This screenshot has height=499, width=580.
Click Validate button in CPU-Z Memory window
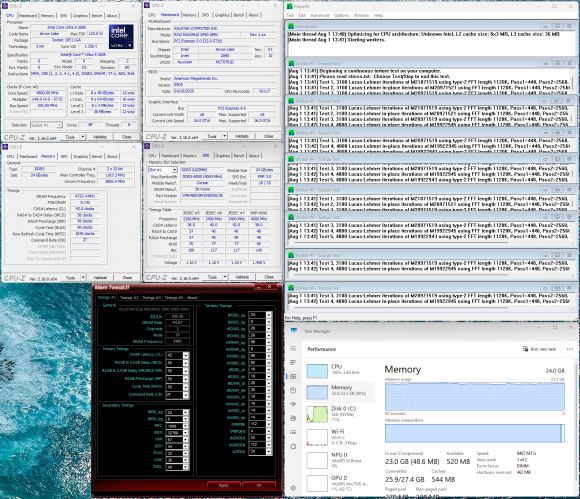coord(100,277)
